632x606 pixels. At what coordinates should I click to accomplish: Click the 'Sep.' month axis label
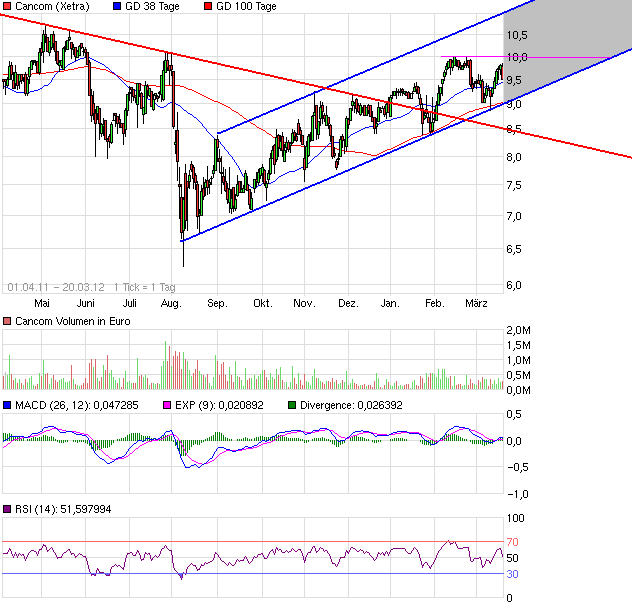(x=218, y=303)
